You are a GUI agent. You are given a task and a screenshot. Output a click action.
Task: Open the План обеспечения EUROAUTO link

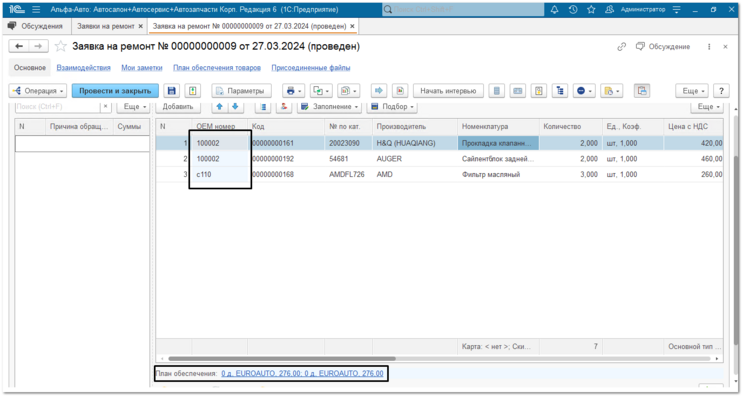tap(302, 373)
